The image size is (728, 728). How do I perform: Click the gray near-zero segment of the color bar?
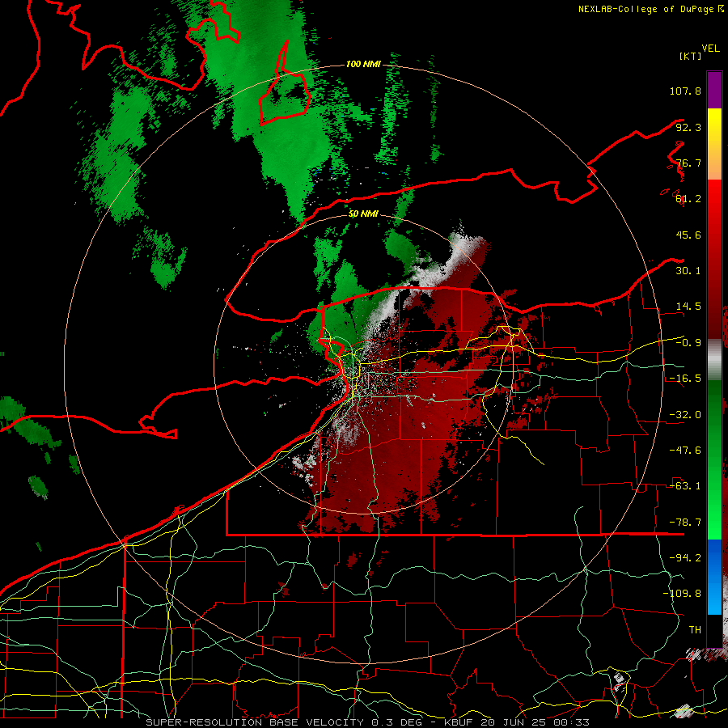[x=714, y=360]
